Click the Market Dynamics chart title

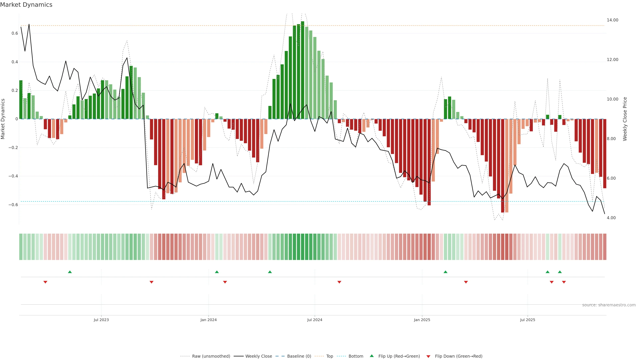(x=26, y=5)
